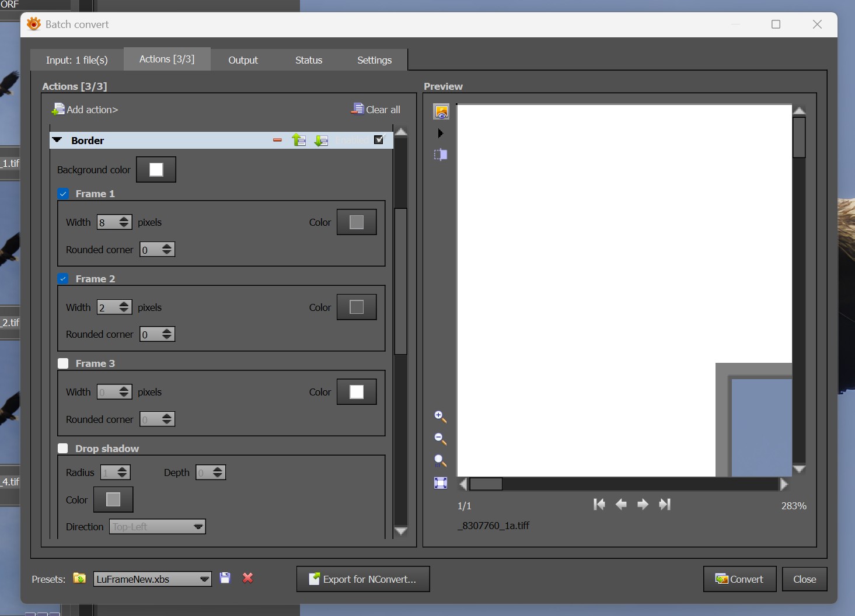Collapse the Border action section

coord(57,140)
